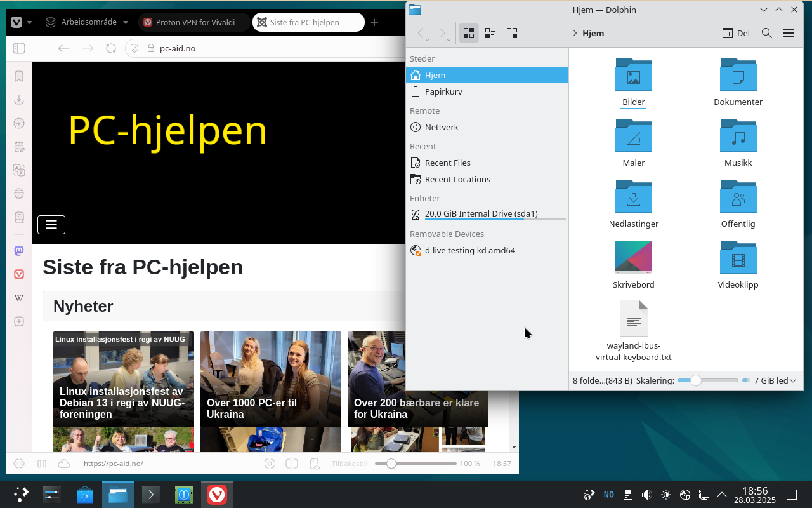Add a new web panel in Vivaldi
The image size is (812, 508).
tap(19, 321)
